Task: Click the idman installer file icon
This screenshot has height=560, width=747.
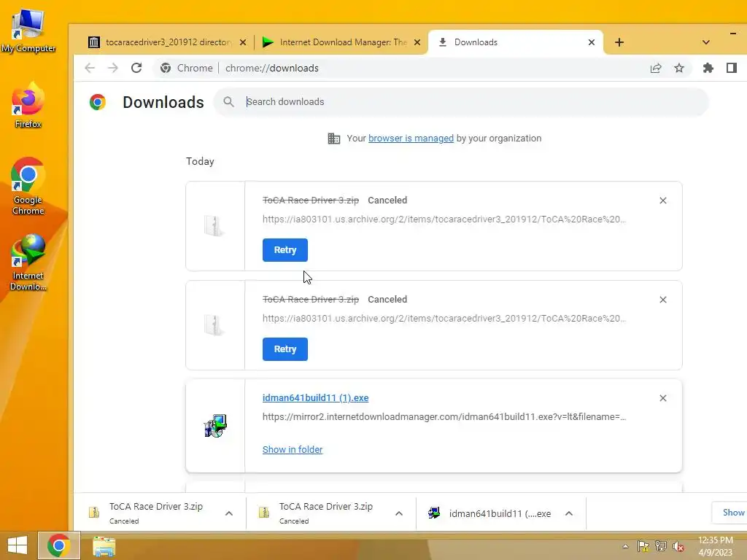Action: 215,426
